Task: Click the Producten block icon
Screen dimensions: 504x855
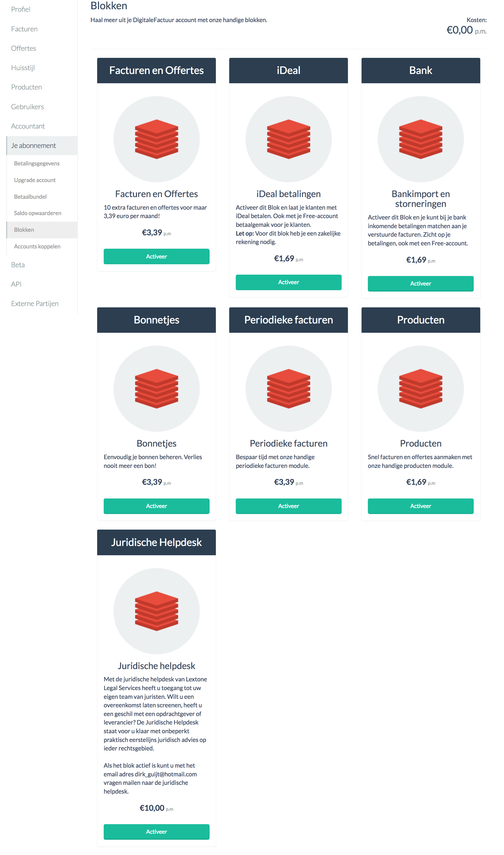Action: click(421, 388)
